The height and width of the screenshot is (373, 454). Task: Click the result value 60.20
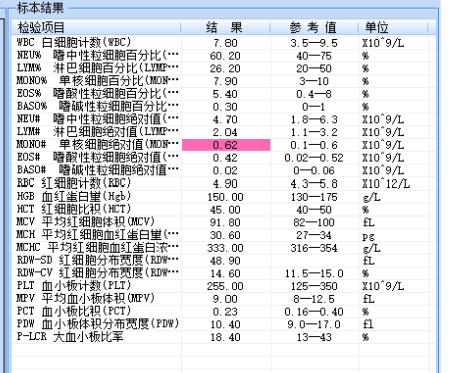pos(225,56)
